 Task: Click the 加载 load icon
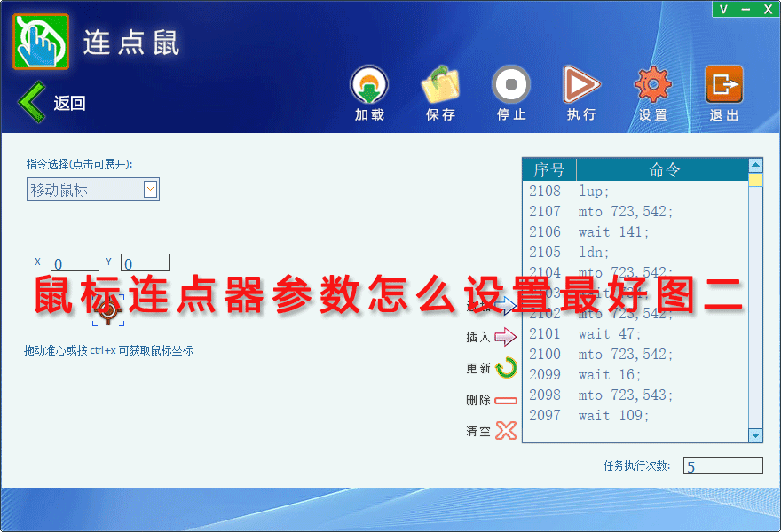tap(369, 85)
